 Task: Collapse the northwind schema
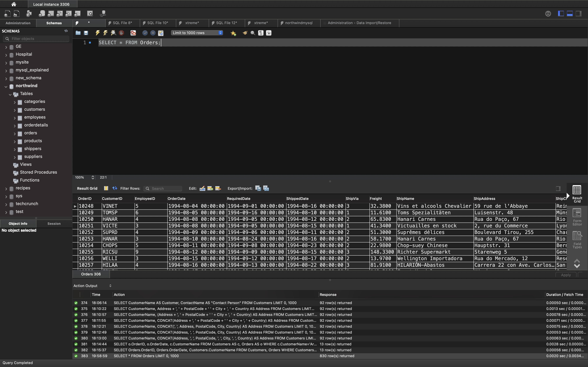pyautogui.click(x=6, y=86)
